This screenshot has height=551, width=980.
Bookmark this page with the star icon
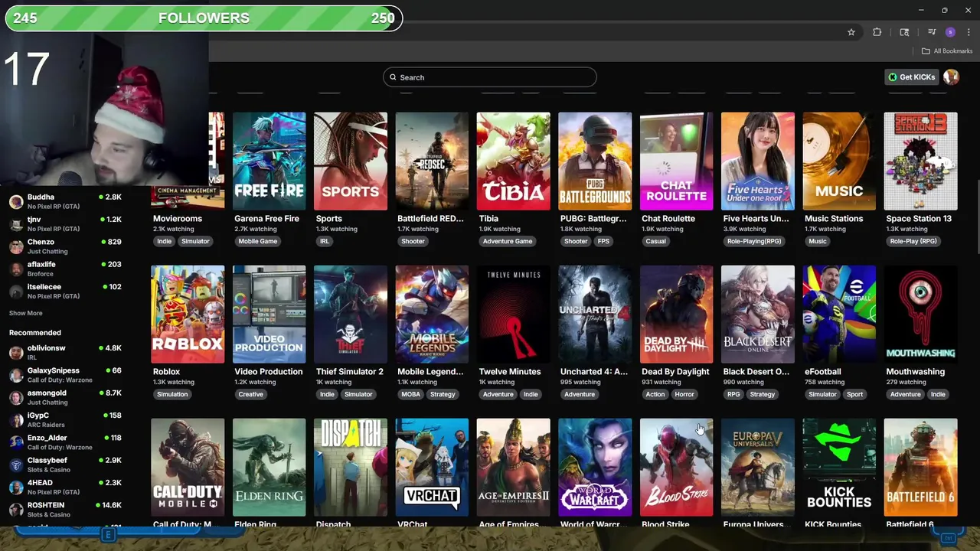tap(851, 32)
